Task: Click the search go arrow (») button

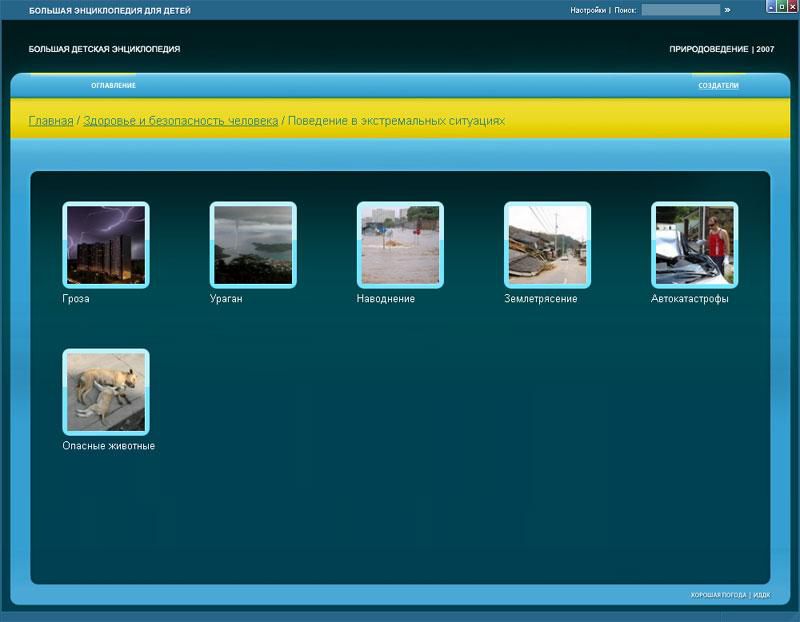Action: point(727,10)
